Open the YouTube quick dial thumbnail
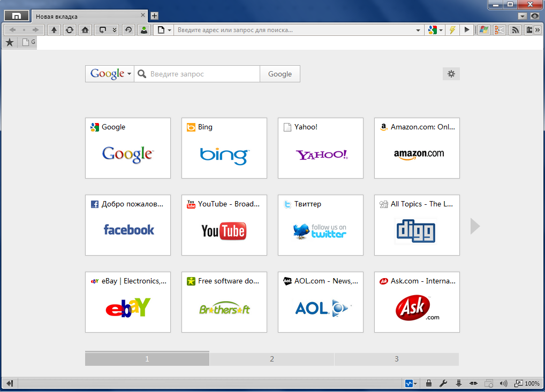The height and width of the screenshot is (392, 545). coord(224,225)
